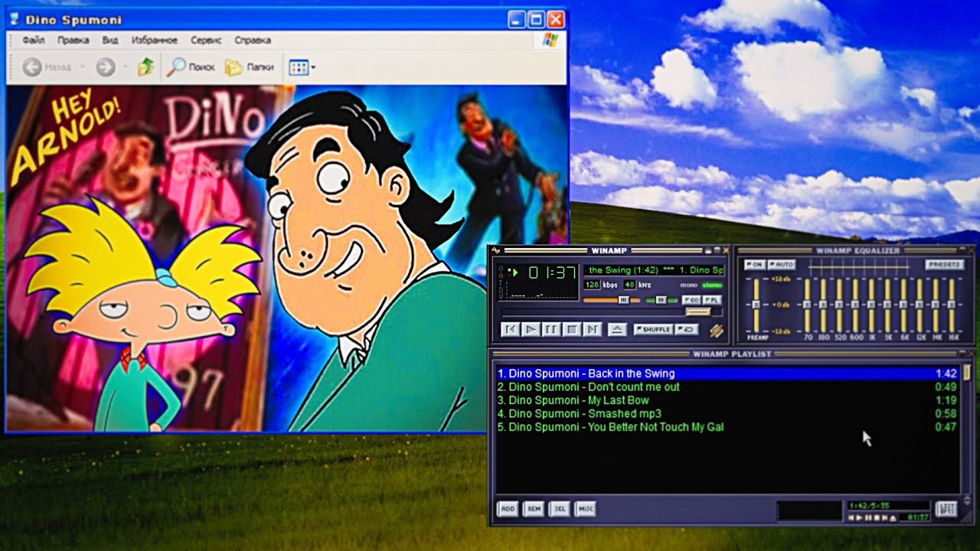Image resolution: width=980 pixels, height=551 pixels.
Task: Click the scrolling song title display
Action: (x=654, y=270)
